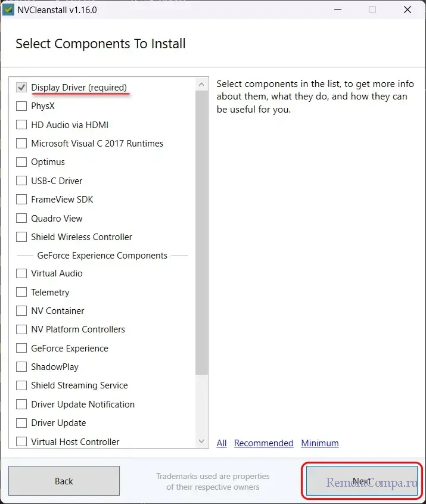Select All components link
The image size is (426, 504).
click(222, 443)
